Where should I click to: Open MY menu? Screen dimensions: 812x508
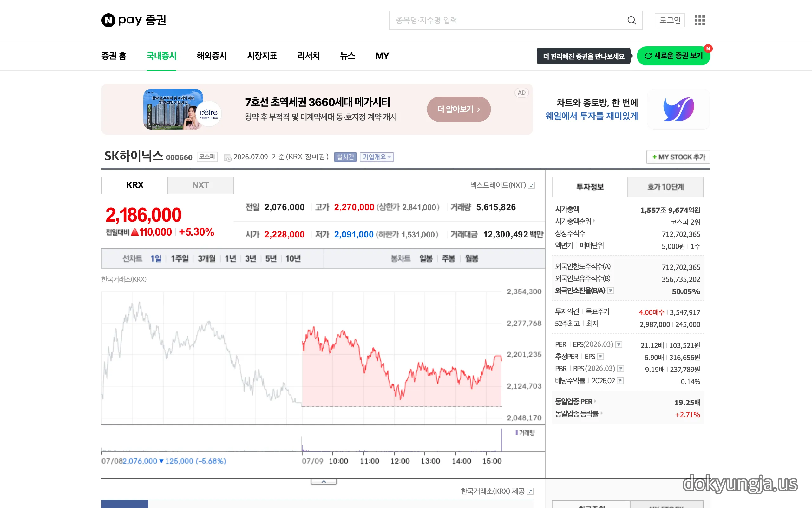382,56
